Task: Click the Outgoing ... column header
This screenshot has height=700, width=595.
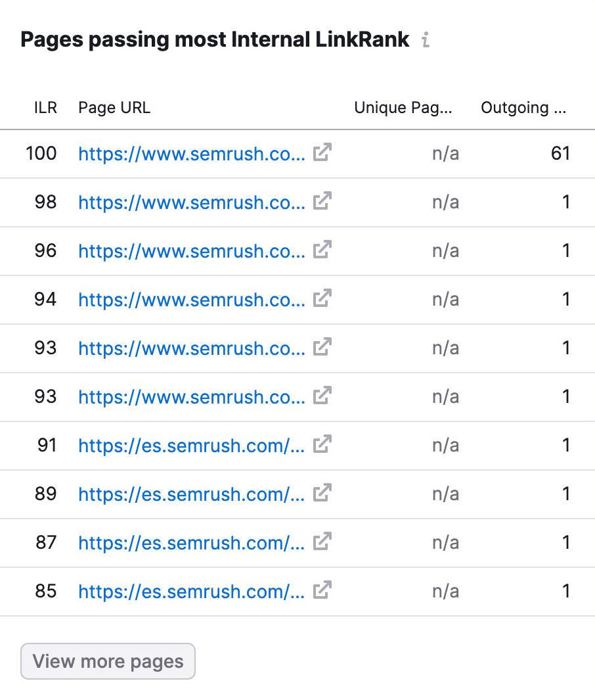Action: tap(523, 108)
